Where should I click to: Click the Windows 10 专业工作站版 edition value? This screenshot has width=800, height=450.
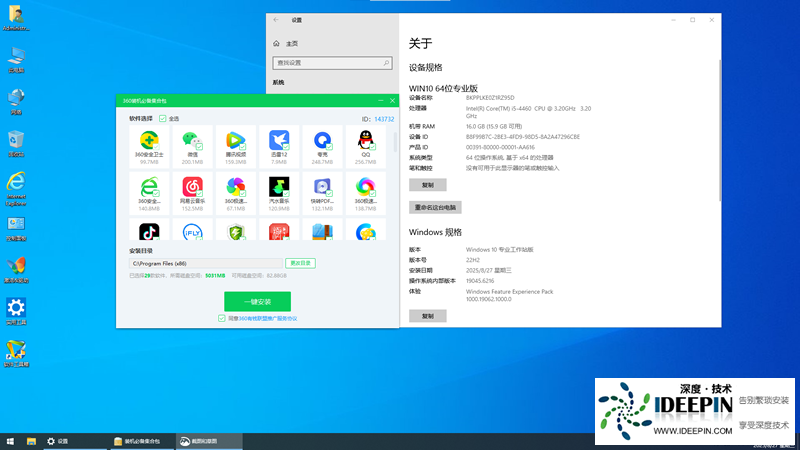pos(499,250)
